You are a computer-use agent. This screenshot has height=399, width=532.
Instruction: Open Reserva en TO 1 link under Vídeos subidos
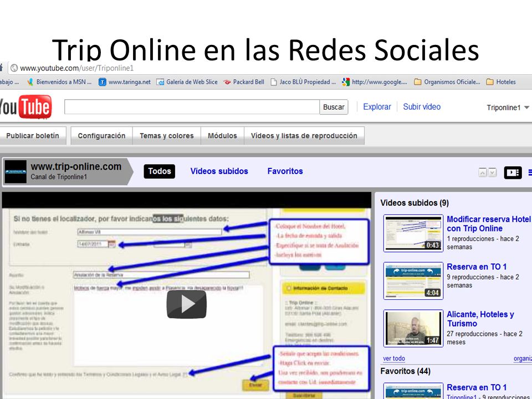[x=477, y=267]
